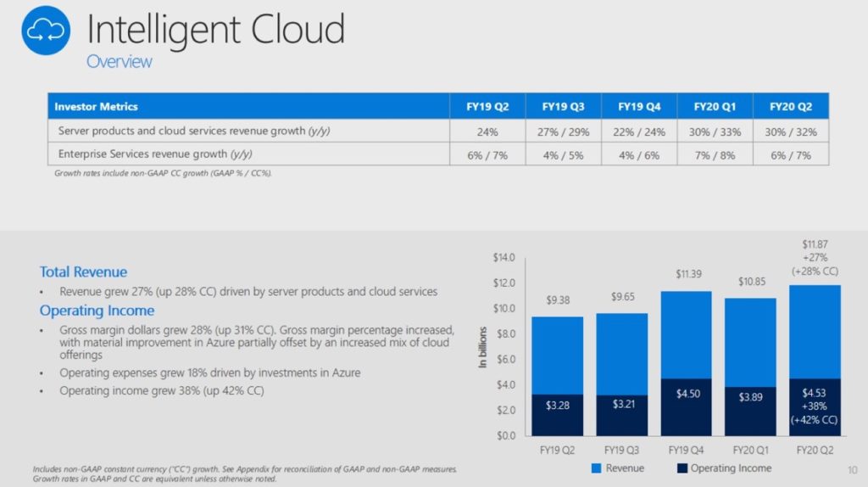
Task: Click the '$3.28' operating income bar
Action: pos(558,415)
